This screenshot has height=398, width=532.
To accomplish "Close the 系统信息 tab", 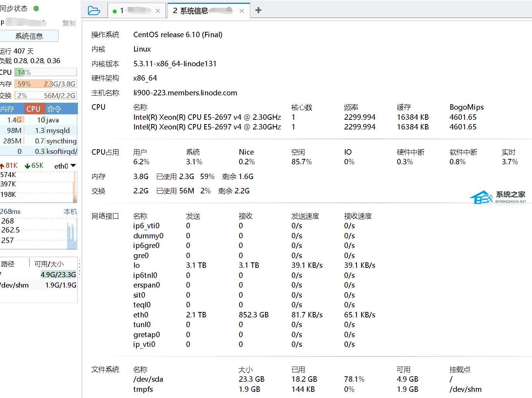I will pos(242,11).
